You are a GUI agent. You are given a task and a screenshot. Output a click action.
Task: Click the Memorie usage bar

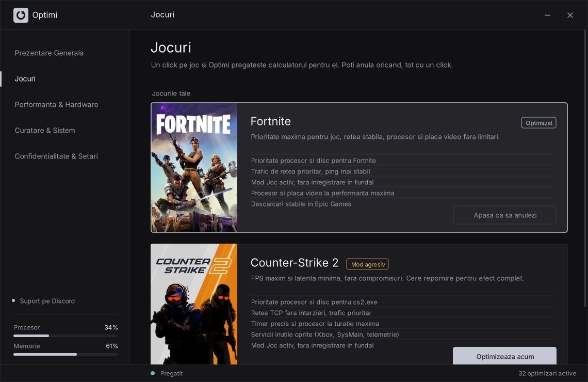click(66, 354)
